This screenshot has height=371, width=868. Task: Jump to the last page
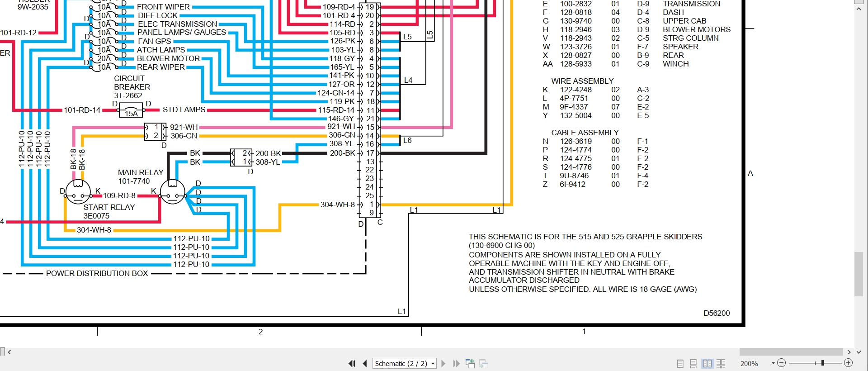[456, 363]
